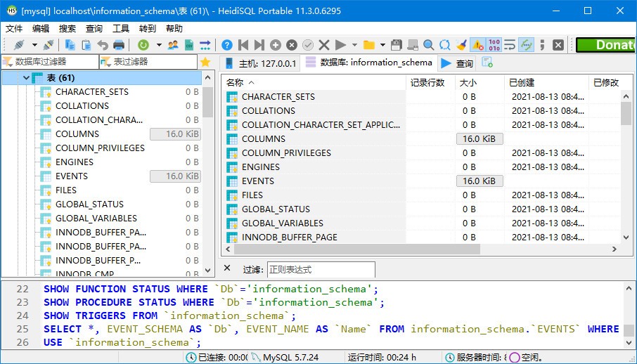Click the disconnect from server icon
The image size is (637, 364).
pyautogui.click(x=49, y=45)
